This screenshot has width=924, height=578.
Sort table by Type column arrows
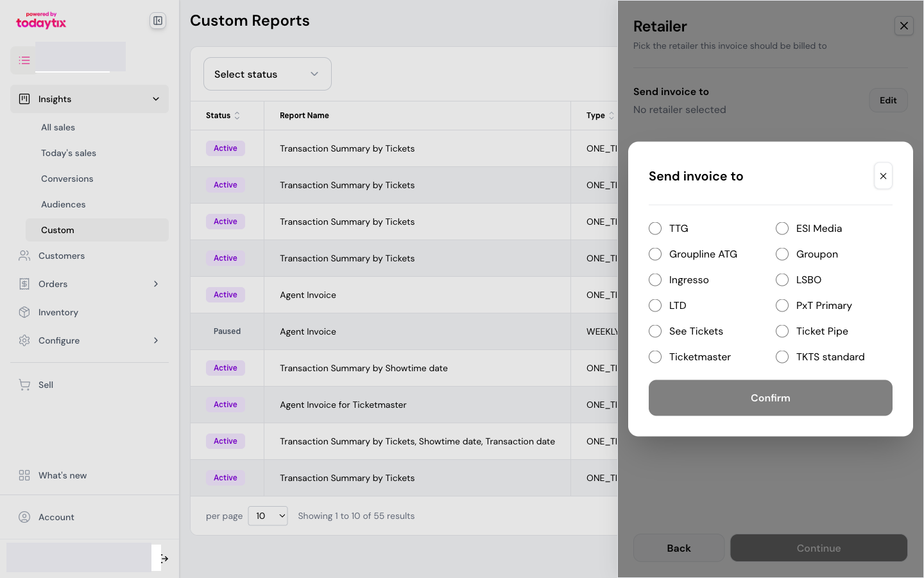click(611, 116)
